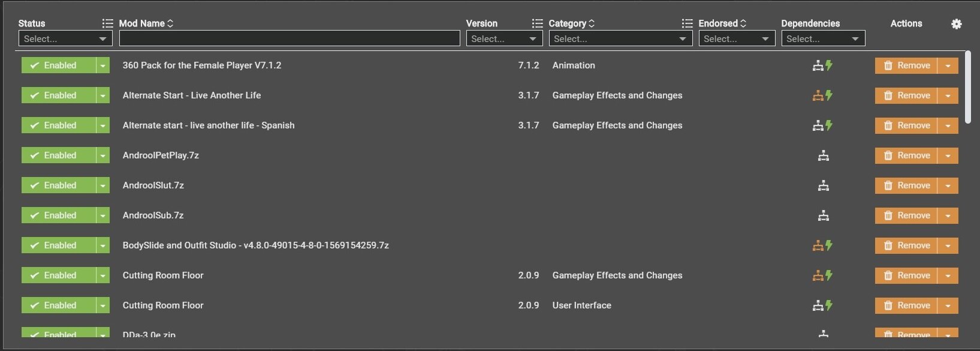Image resolution: width=980 pixels, height=351 pixels.
Task: Click dependencies icon for BodySlide and Outfit Studio
Action: [818, 245]
